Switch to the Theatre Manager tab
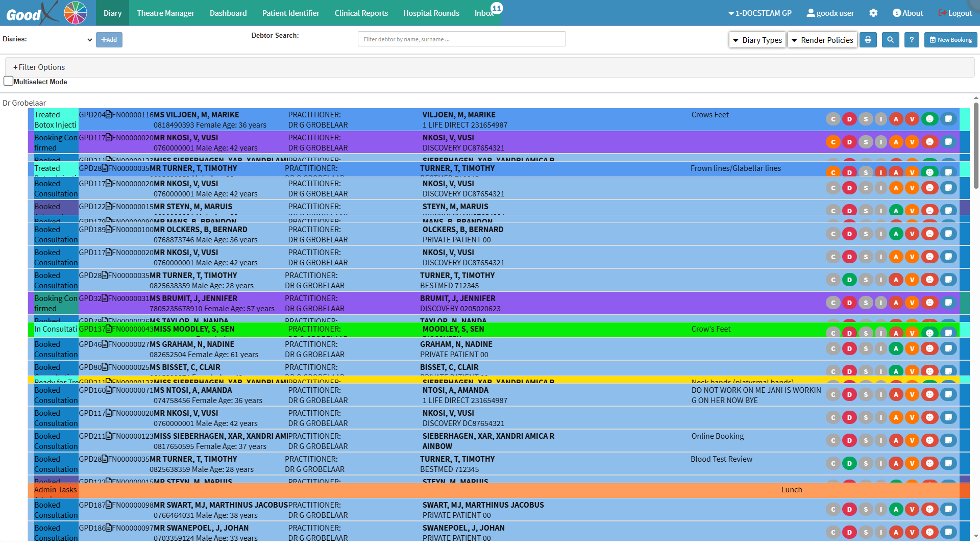Viewport: 980px width, 551px height. [x=165, y=13]
